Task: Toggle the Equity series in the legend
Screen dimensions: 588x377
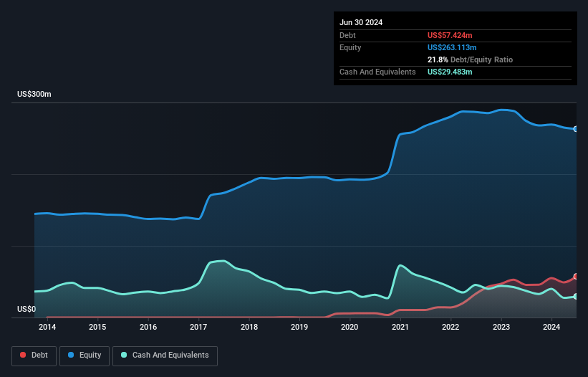Action: (x=85, y=355)
